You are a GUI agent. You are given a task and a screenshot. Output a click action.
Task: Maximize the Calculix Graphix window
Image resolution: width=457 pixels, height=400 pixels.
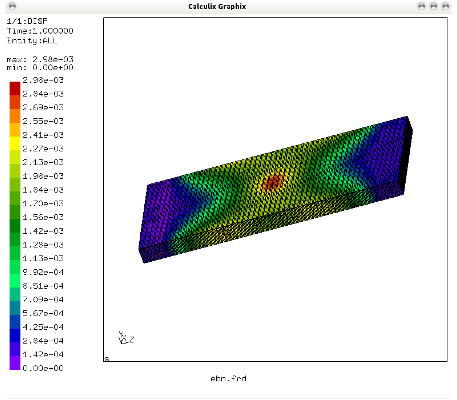point(433,6)
